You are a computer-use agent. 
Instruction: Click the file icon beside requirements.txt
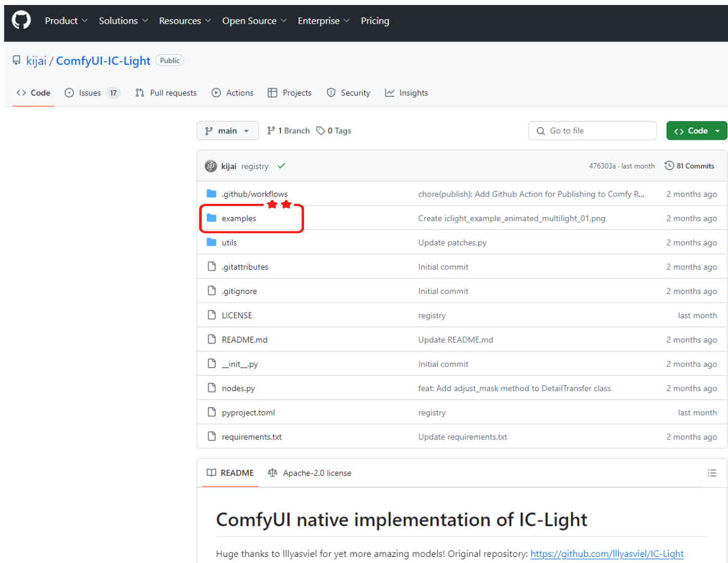click(212, 436)
